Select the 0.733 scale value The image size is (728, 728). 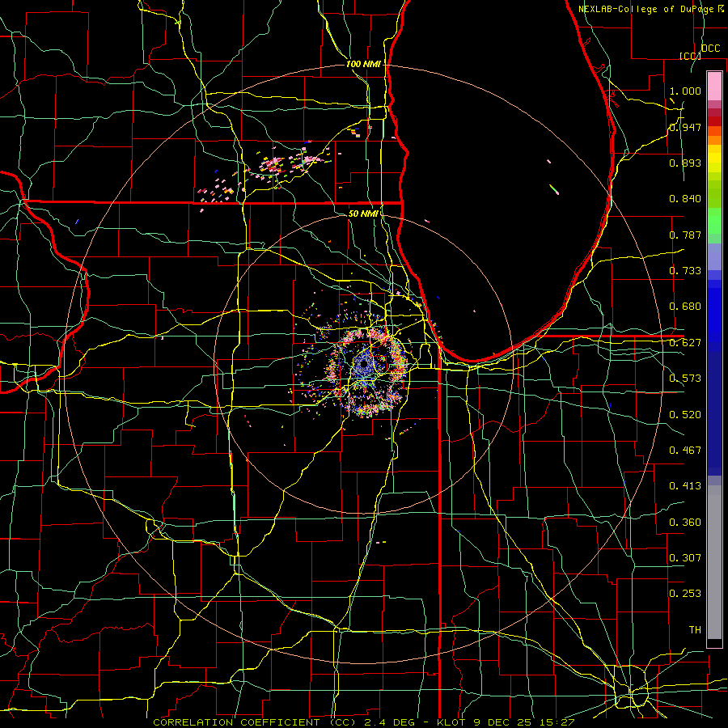(x=685, y=271)
